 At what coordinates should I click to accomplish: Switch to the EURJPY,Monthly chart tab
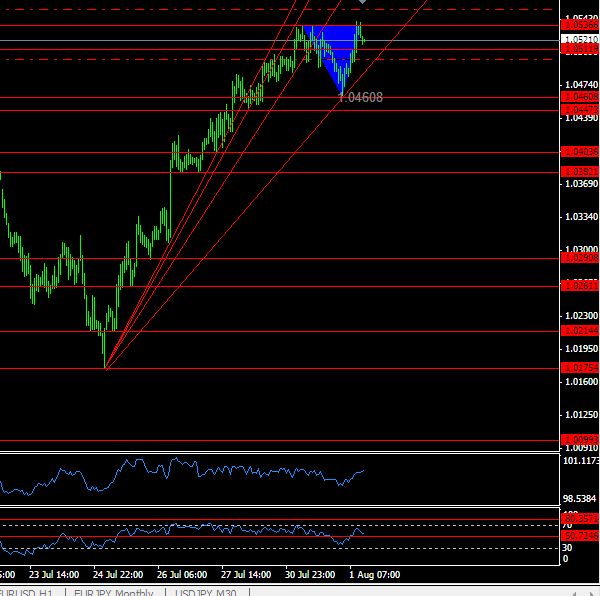click(114, 593)
